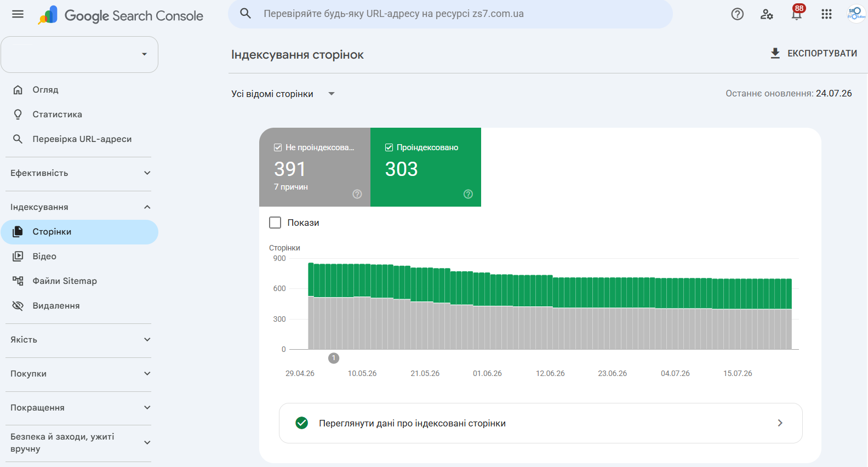Click help icon on not-indexed card
The width and height of the screenshot is (868, 467).
point(357,194)
